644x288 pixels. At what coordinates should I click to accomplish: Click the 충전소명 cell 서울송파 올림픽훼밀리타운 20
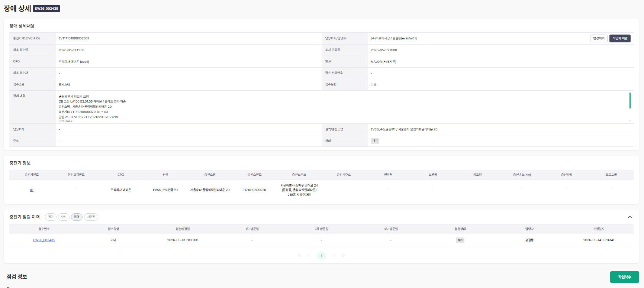tap(210, 190)
